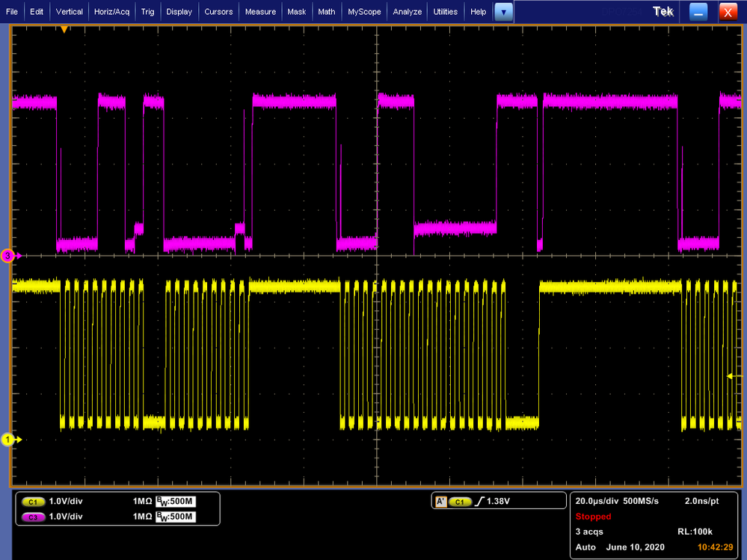Screen dimensions: 747x560
Task: Click the yellow C1 channel badge
Action: point(33,502)
